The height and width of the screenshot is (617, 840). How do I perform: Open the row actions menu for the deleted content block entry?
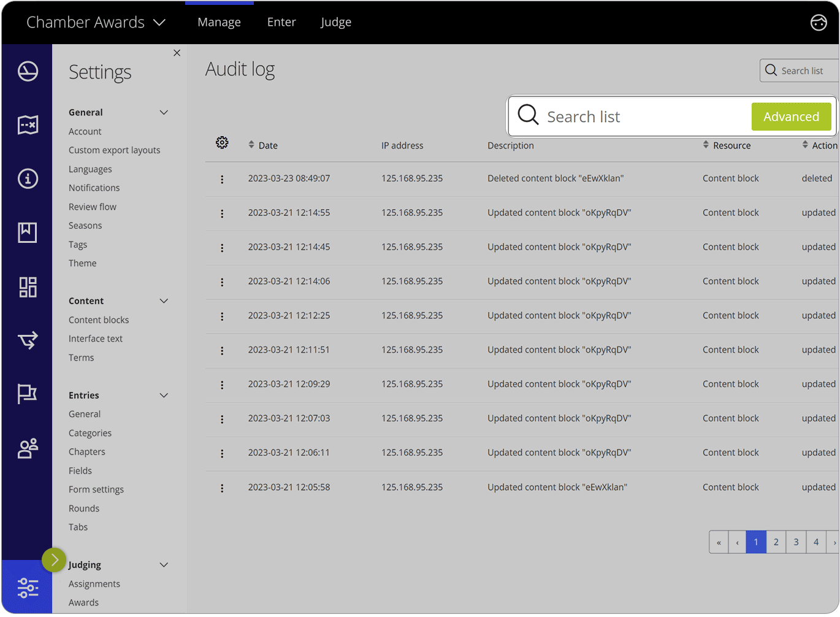point(222,178)
